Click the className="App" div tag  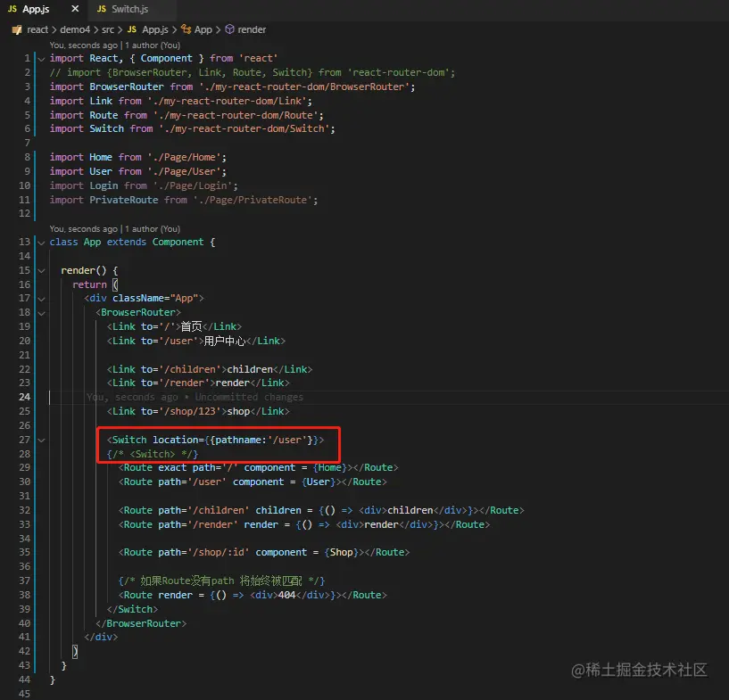point(145,298)
